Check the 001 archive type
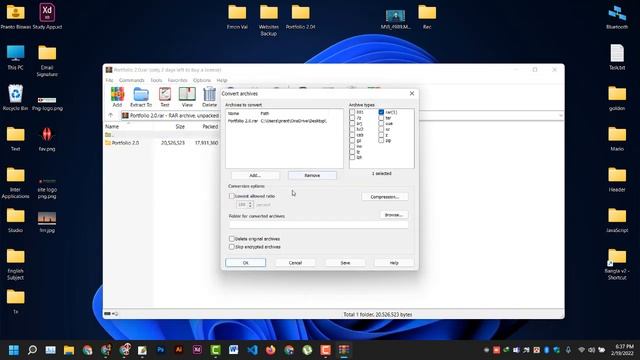Viewport: 640px width, 360px height. click(352, 112)
